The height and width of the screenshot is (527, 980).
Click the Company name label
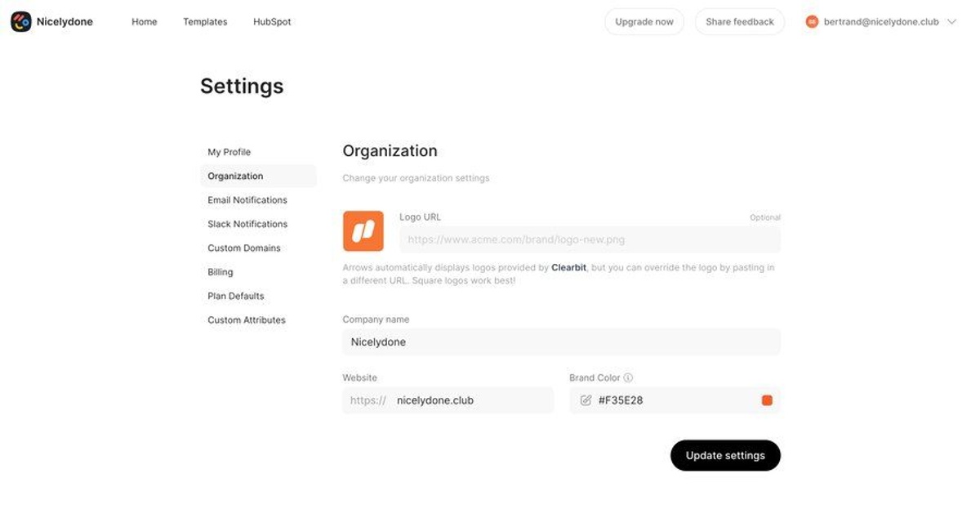[x=376, y=319]
